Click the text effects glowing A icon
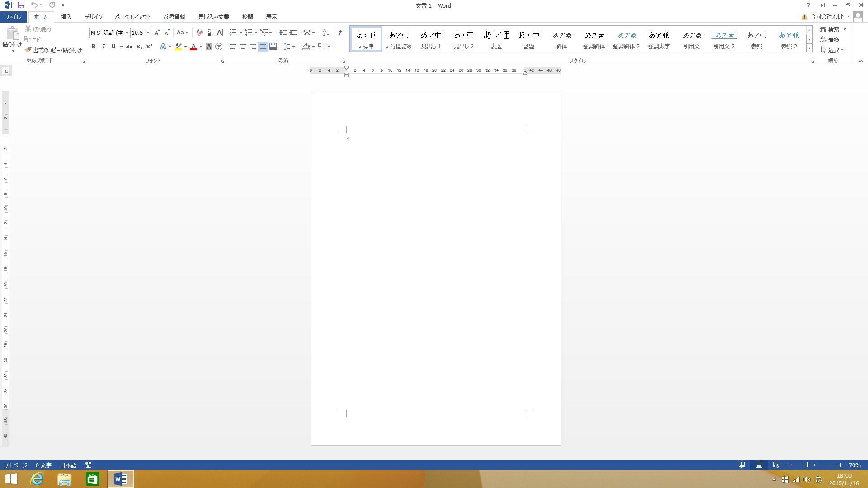Image resolution: width=868 pixels, height=488 pixels. 163,47
